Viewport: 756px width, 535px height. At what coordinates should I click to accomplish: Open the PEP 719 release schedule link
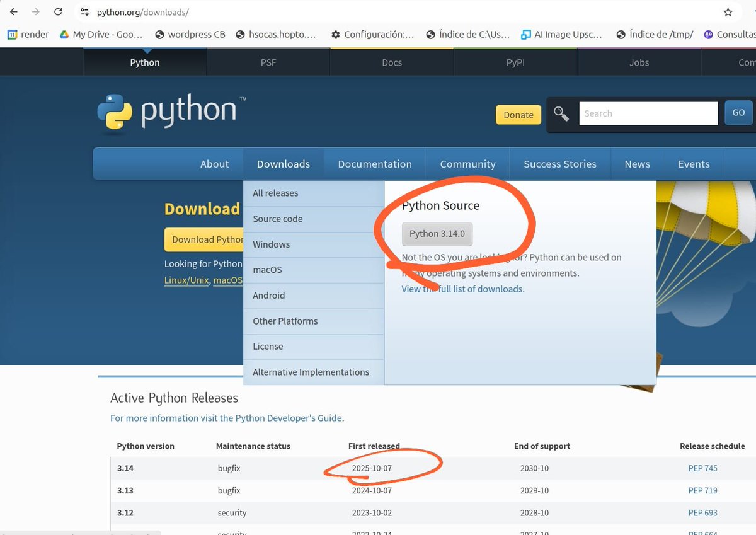(703, 490)
